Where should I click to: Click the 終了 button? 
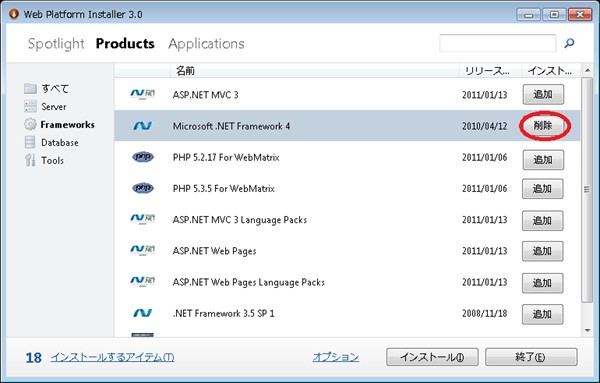coord(531,357)
